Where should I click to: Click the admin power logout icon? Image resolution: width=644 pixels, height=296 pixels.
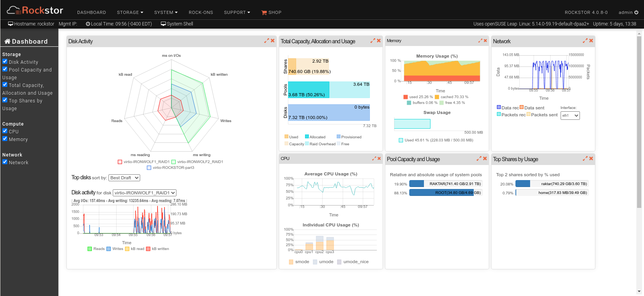click(x=636, y=12)
